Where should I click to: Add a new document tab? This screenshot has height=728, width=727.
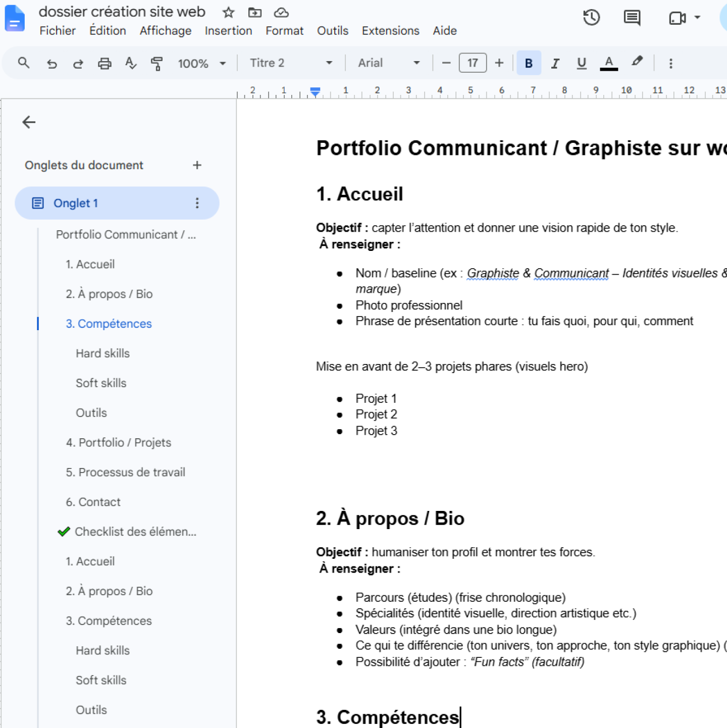(197, 165)
